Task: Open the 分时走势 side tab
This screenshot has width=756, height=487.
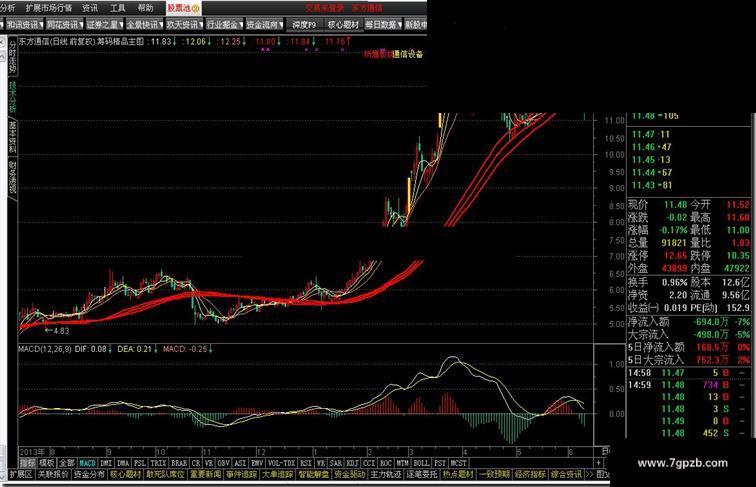Action: 12,57
